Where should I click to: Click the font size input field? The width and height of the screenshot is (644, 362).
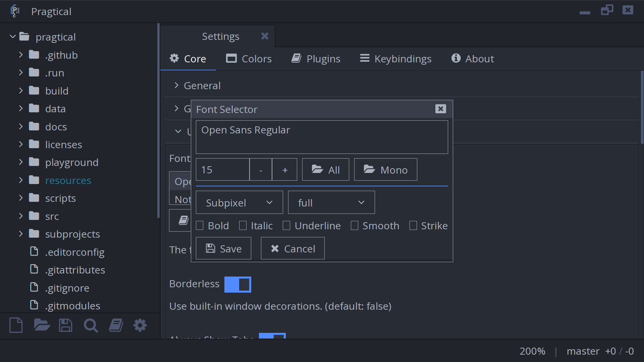click(x=222, y=170)
